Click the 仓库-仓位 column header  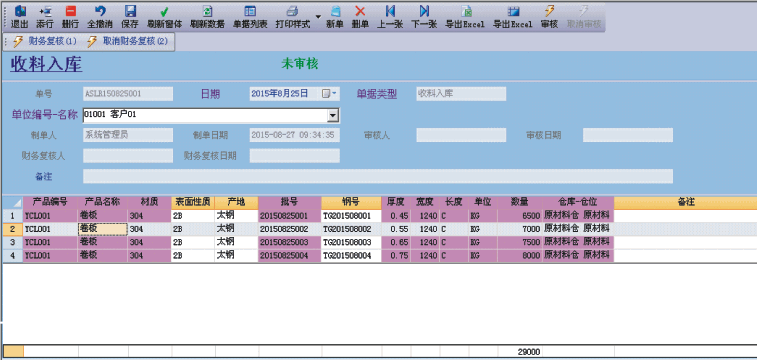click(578, 202)
